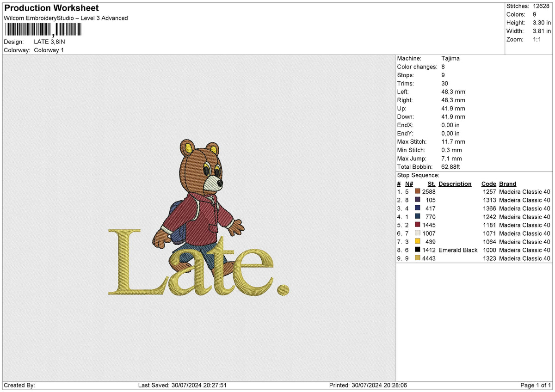Click the embroidered bear design preview
The height and width of the screenshot is (392, 555).
point(199,217)
